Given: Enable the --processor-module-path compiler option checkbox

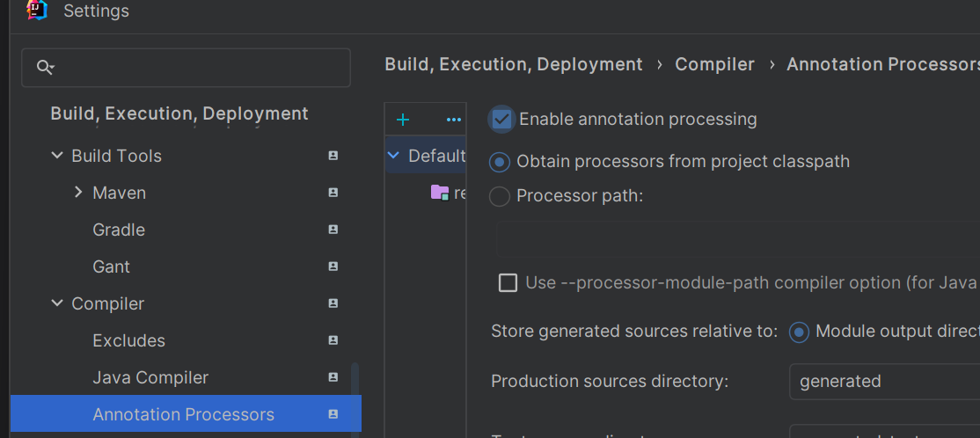Looking at the screenshot, I should click(508, 282).
